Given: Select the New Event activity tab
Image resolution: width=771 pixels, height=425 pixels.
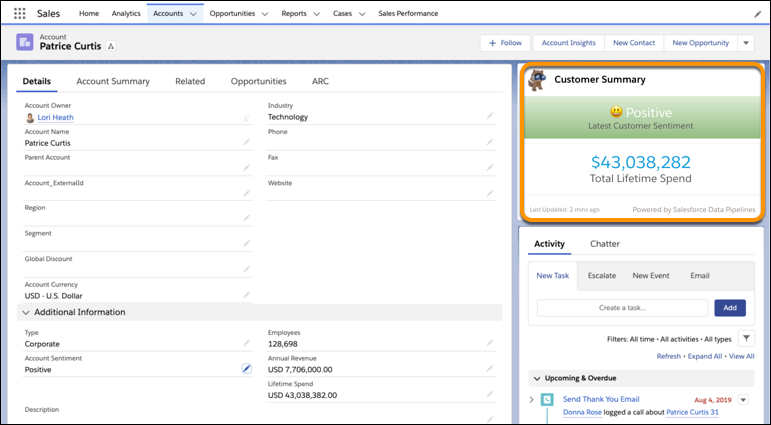Looking at the screenshot, I should tap(651, 275).
